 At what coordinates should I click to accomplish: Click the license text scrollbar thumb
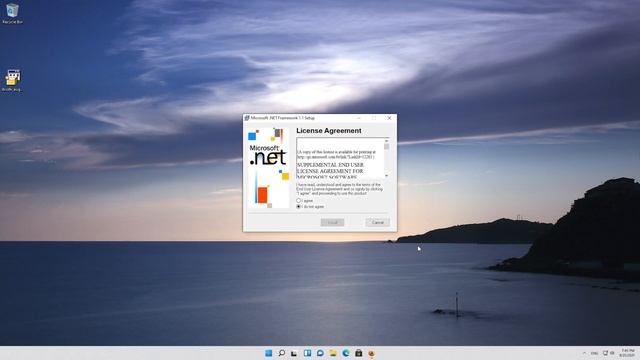(387, 147)
